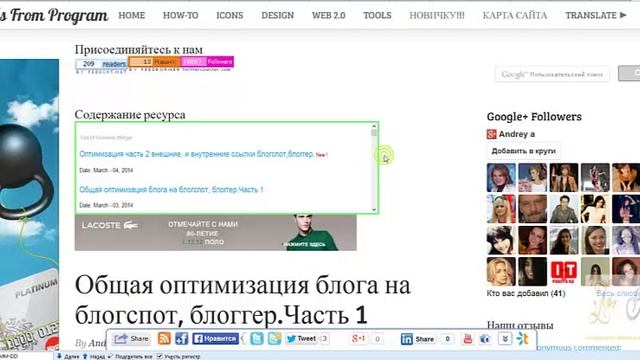
Task: Click the 'Присоединяйтесь к нам' heading
Action: 138,50
